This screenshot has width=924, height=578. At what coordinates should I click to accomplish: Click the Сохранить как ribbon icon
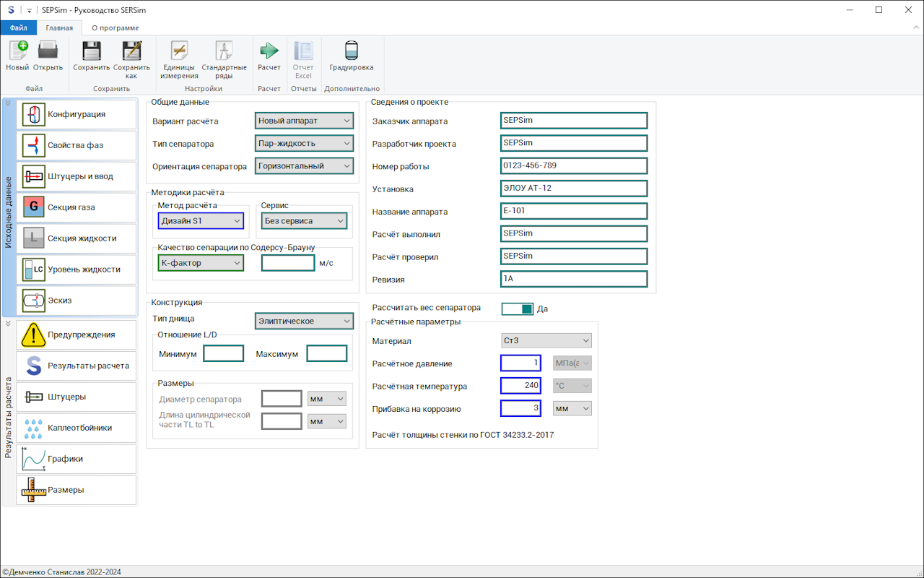(x=131, y=51)
